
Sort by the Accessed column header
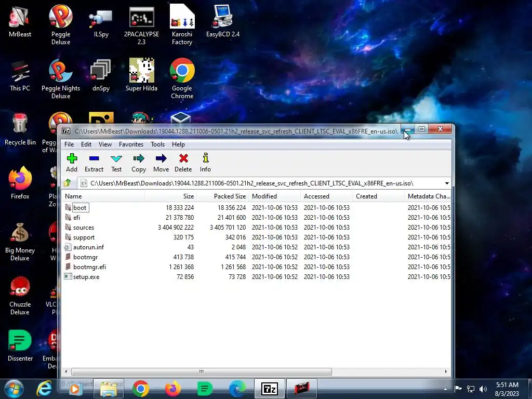click(326, 196)
